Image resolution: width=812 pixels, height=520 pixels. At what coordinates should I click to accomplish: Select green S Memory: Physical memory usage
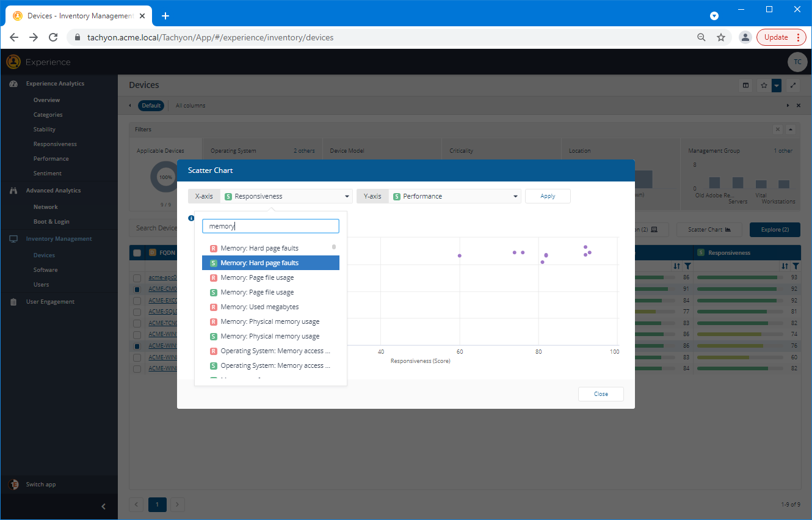[270, 336]
